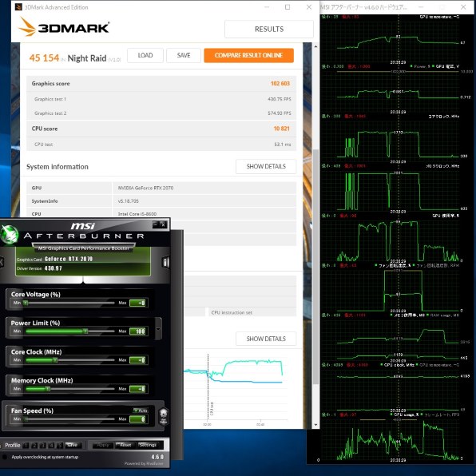Show details for System information
Screen dimensions: 476x476
[266, 166]
